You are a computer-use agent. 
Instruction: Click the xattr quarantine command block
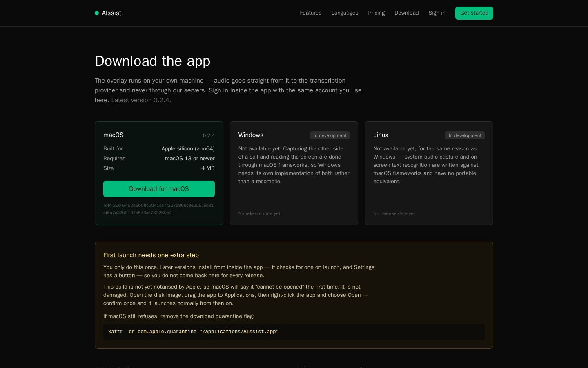[294, 332]
